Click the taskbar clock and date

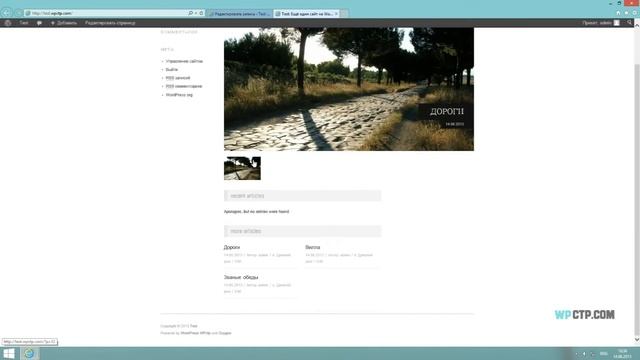click(x=623, y=354)
